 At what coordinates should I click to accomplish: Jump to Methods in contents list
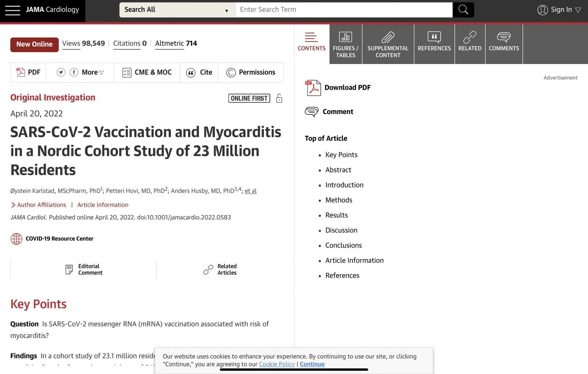tap(338, 200)
